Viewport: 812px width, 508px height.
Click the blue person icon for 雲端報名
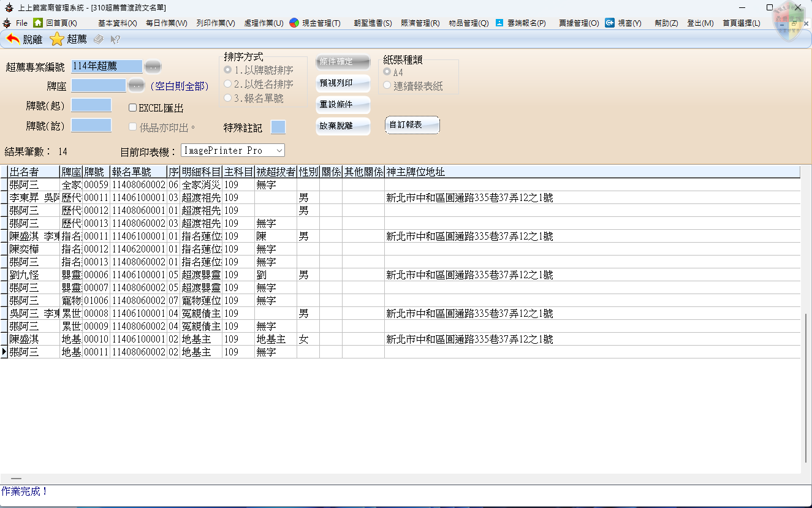[499, 23]
